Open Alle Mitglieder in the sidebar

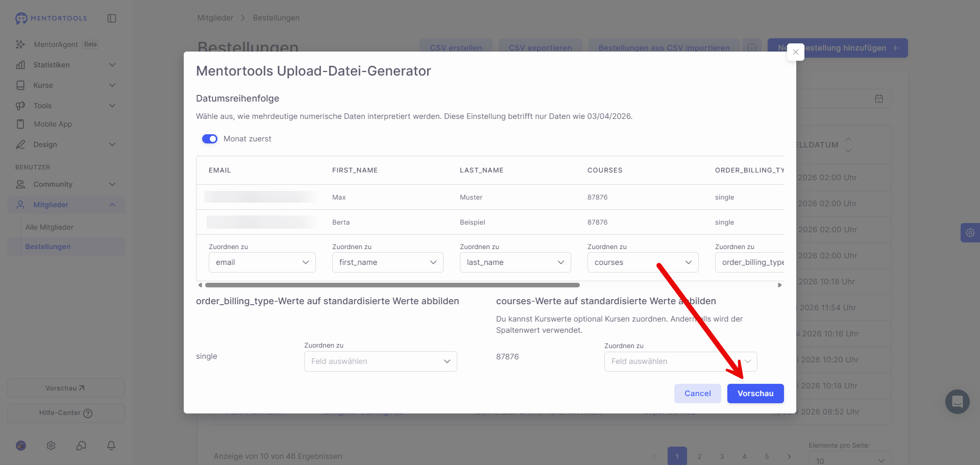(50, 227)
